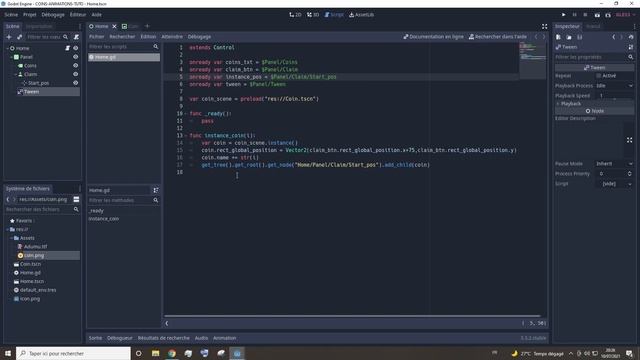
Task: Open the Rechercher script menu
Action: [x=122, y=37]
